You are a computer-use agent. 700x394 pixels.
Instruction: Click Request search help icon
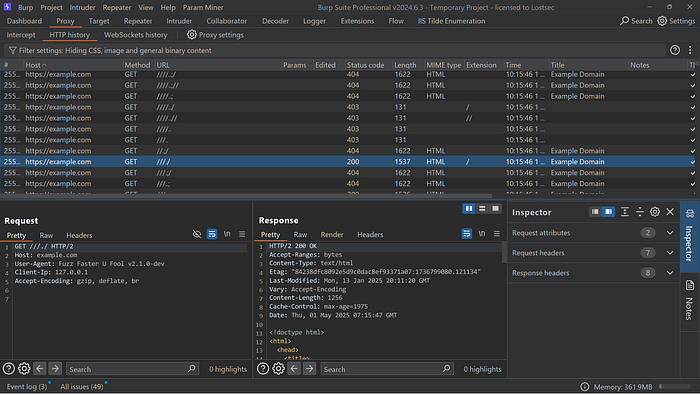[8, 369]
